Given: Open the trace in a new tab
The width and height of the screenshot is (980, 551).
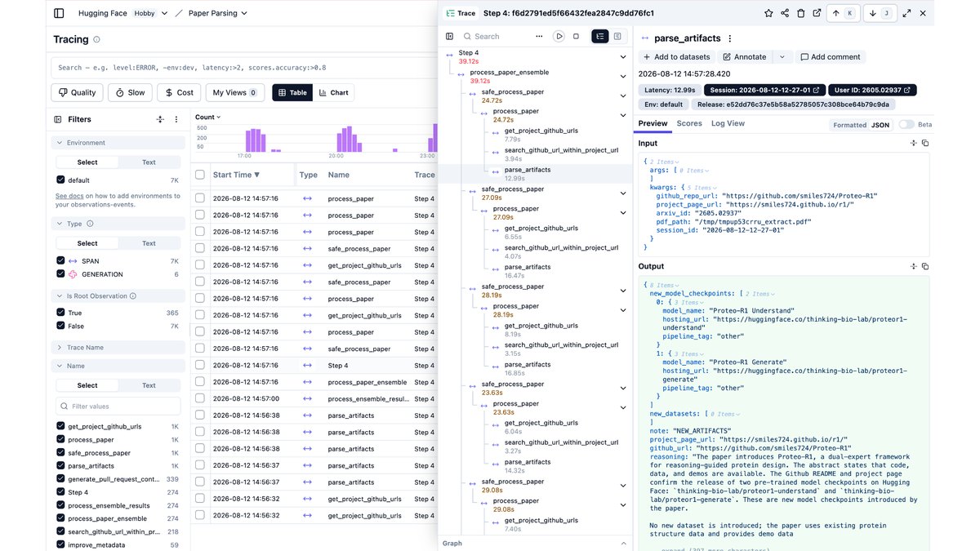Looking at the screenshot, I should (817, 13).
